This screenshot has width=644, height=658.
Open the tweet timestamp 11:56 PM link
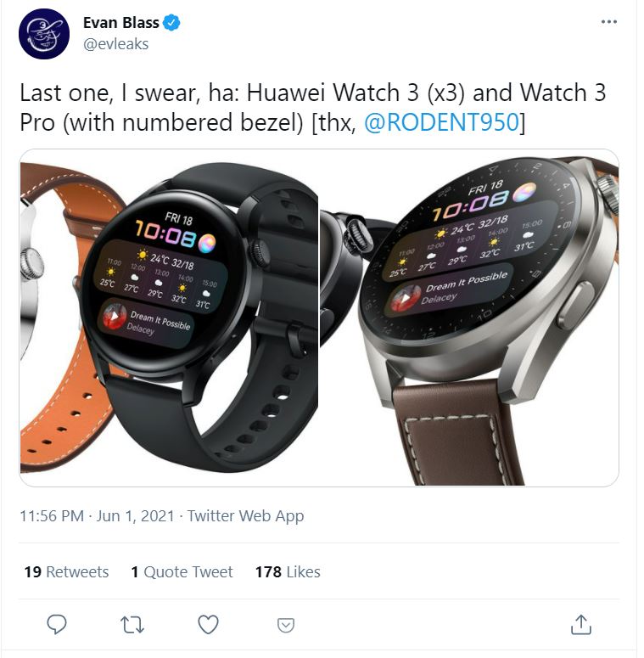(x=52, y=515)
